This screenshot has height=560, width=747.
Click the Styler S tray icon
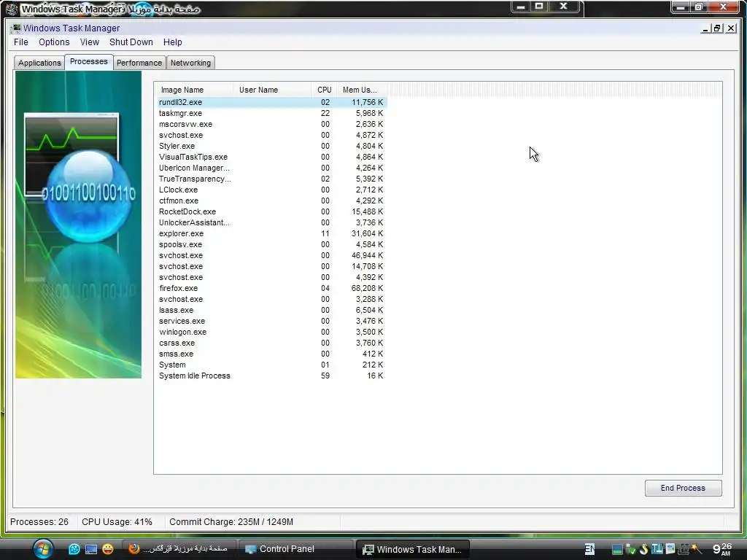[644, 549]
